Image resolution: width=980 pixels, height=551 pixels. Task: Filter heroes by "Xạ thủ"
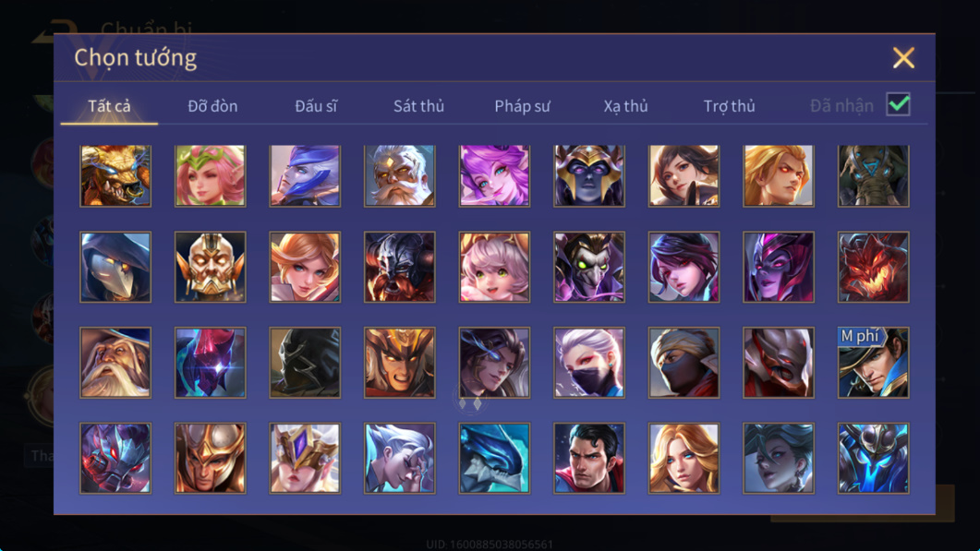[x=625, y=106]
